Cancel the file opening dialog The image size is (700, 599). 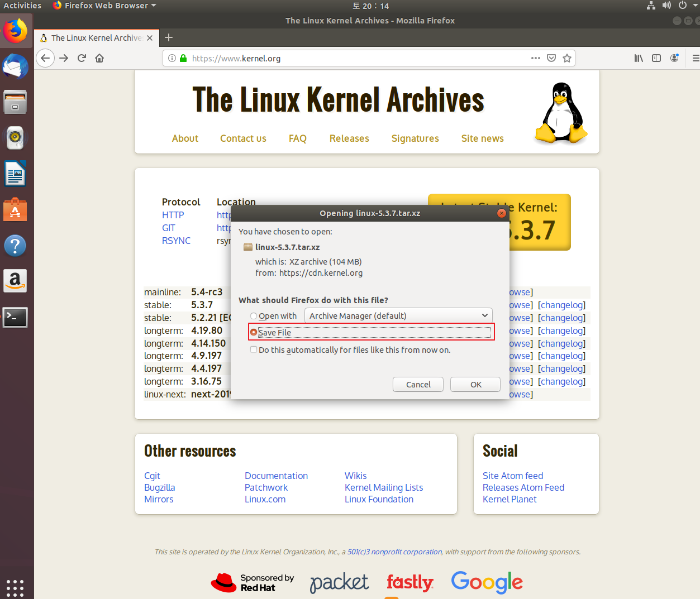[418, 384]
